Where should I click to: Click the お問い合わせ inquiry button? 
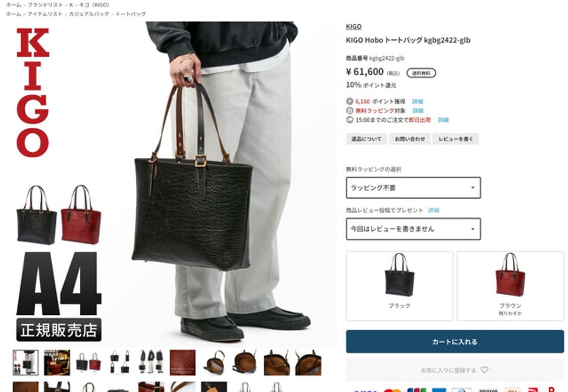pyautogui.click(x=409, y=139)
